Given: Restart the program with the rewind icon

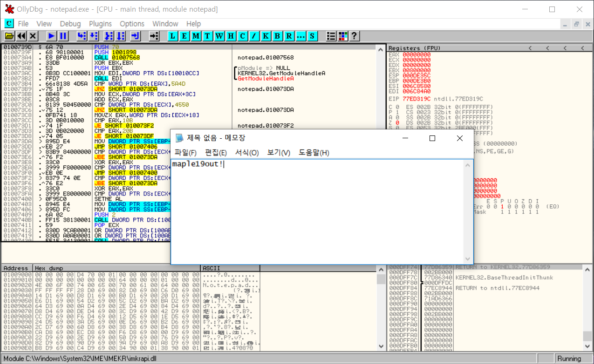Looking at the screenshot, I should (21, 36).
